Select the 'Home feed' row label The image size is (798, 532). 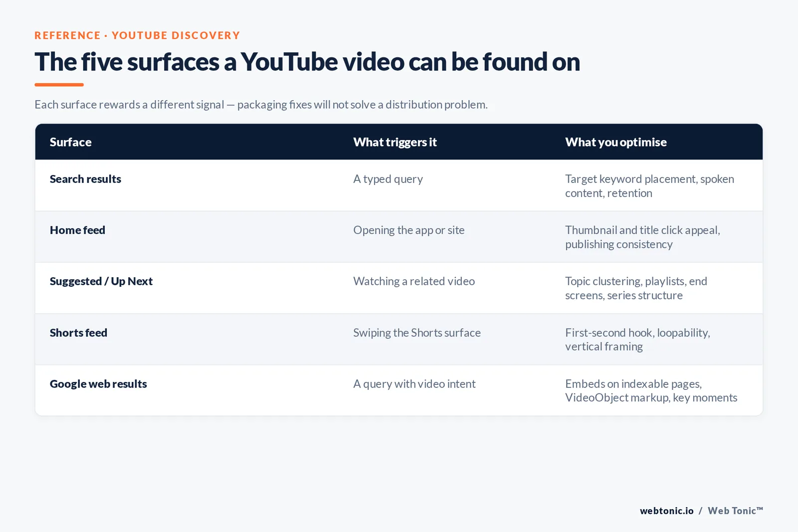pyautogui.click(x=77, y=230)
